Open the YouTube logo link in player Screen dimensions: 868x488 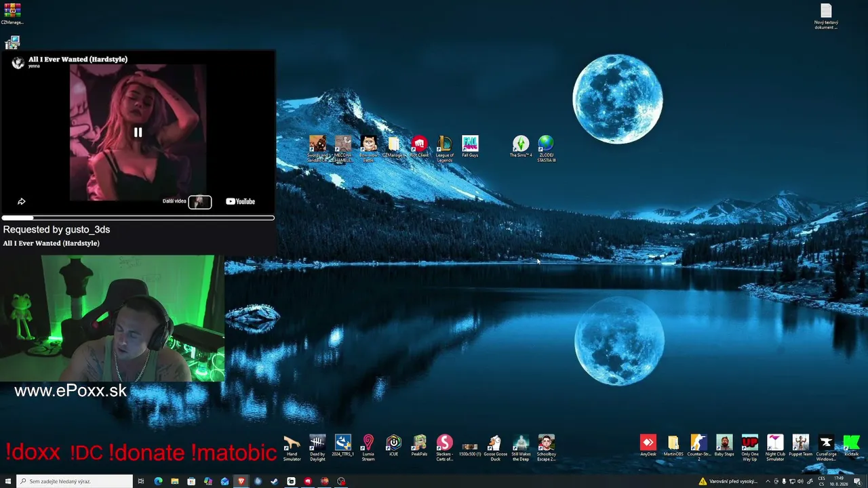point(240,201)
